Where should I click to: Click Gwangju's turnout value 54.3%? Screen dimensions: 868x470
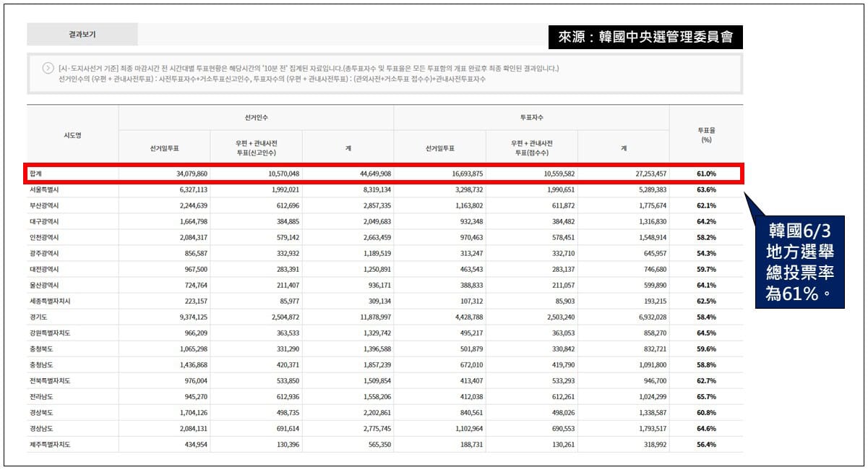click(706, 254)
